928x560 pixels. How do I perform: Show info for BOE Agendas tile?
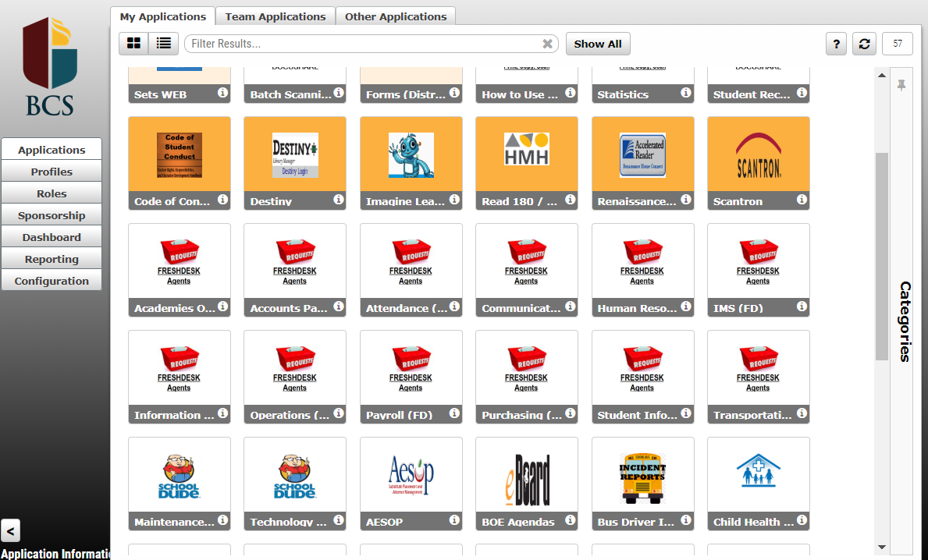[x=570, y=519]
